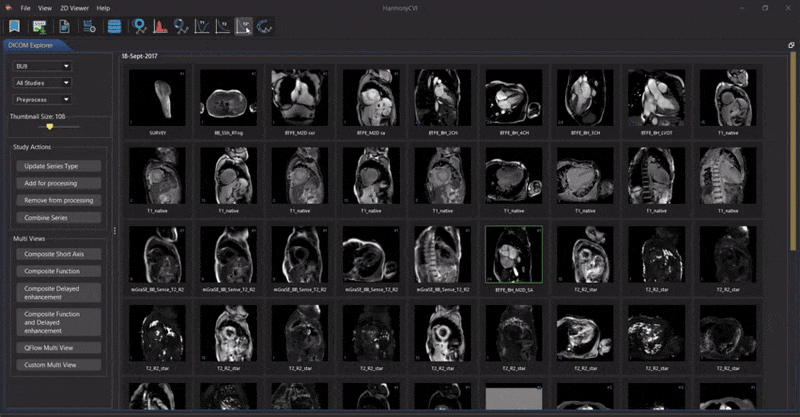Click the document report toolbar icon
800x417 pixels.
64,27
